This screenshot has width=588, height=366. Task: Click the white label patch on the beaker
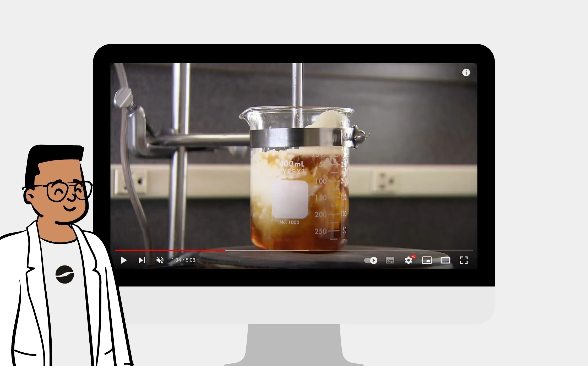pyautogui.click(x=290, y=199)
